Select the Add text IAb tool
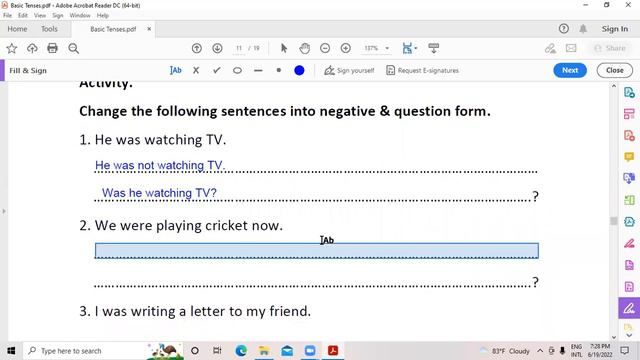The width and height of the screenshot is (640, 360). 176,70
